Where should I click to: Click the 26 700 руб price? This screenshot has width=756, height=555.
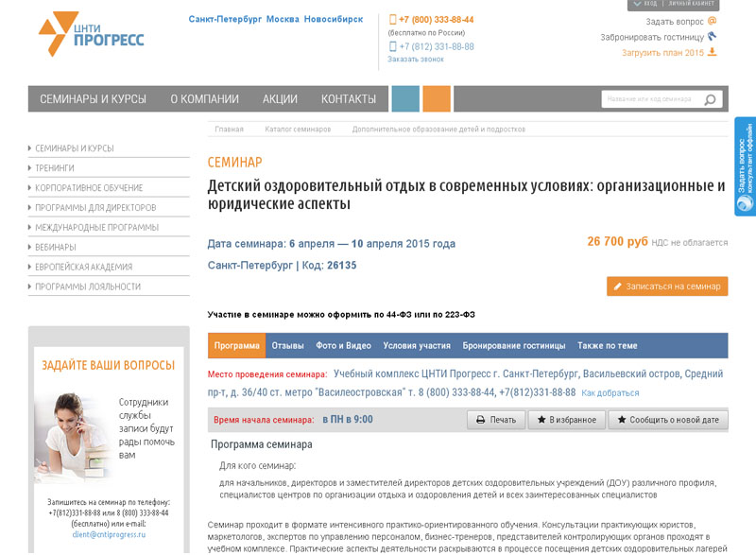(x=617, y=241)
